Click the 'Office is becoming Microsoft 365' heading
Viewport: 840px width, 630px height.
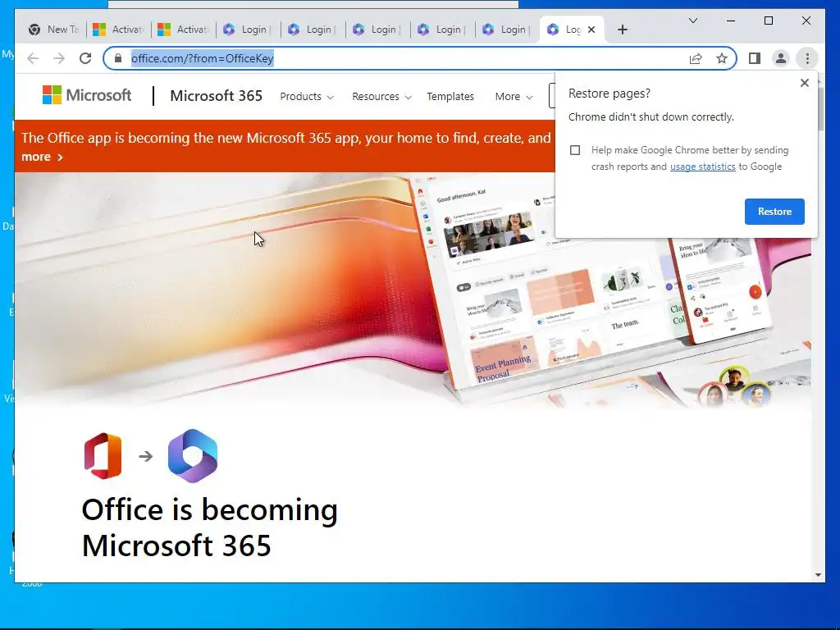(209, 527)
